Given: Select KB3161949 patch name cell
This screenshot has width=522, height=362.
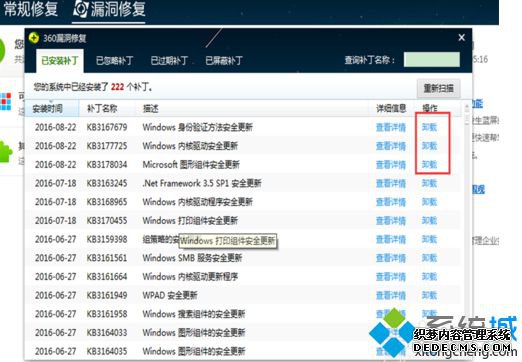Looking at the screenshot, I should tap(107, 295).
